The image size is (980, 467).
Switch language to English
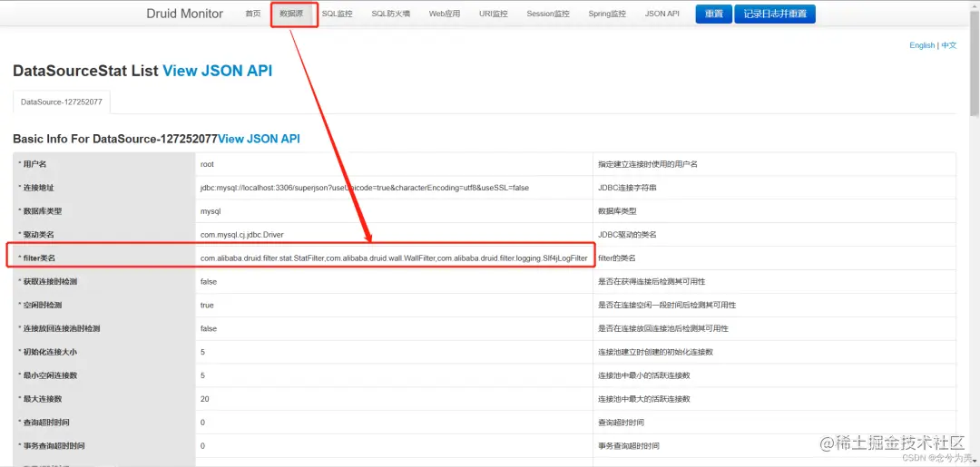pos(922,45)
